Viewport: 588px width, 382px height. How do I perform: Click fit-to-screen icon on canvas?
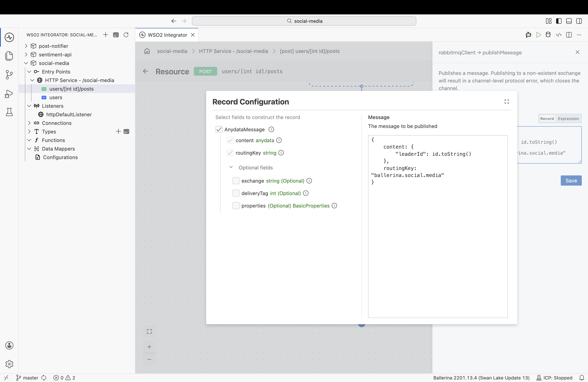point(149,331)
